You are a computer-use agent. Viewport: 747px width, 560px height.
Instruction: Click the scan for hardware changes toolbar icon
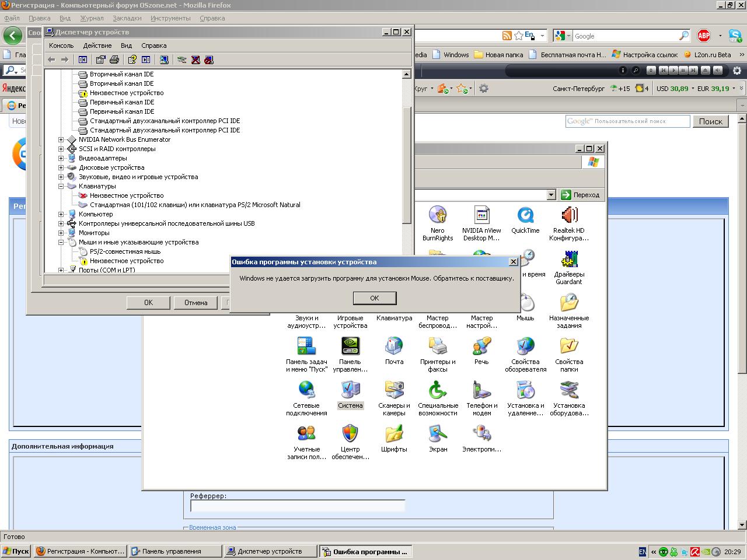(x=164, y=60)
